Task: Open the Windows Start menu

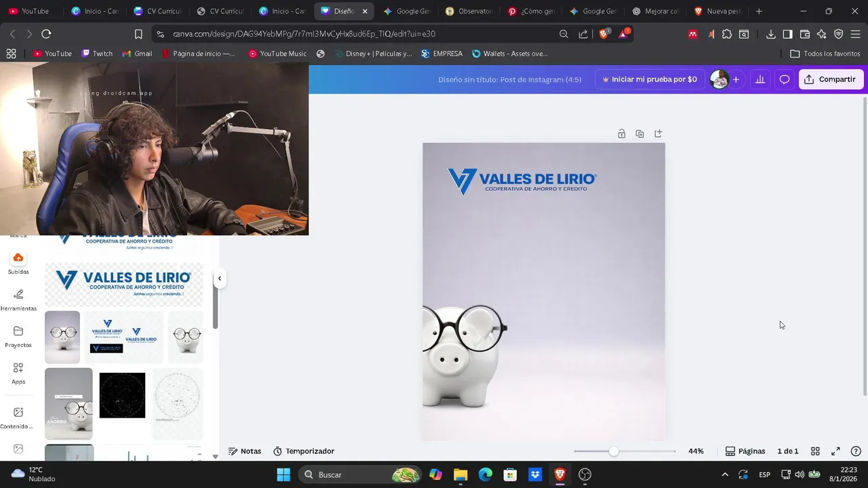Action: coord(283,474)
